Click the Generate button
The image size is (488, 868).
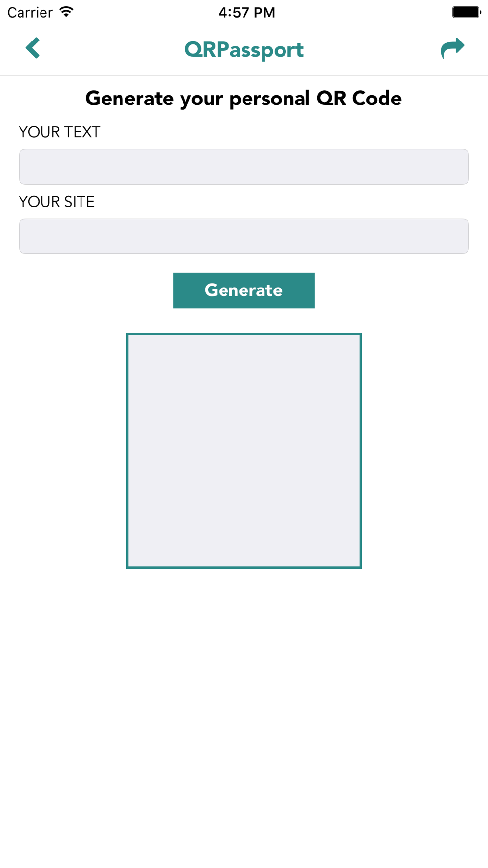point(244,290)
